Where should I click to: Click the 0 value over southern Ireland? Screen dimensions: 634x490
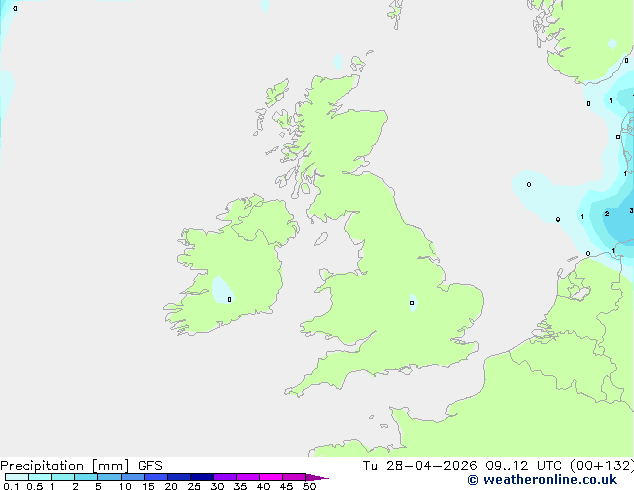click(229, 300)
